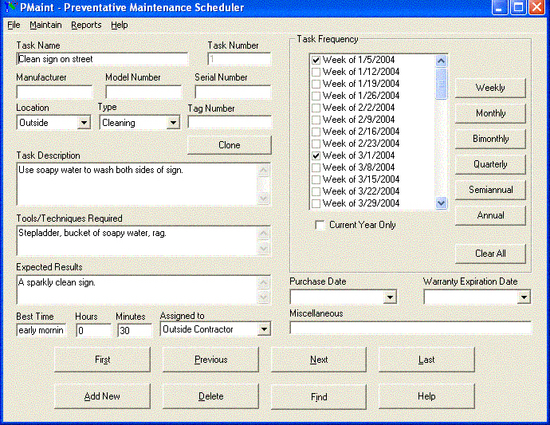This screenshot has height=425, width=550.
Task: Enable the Week of 3/22/2004 checkbox
Action: pos(316,191)
